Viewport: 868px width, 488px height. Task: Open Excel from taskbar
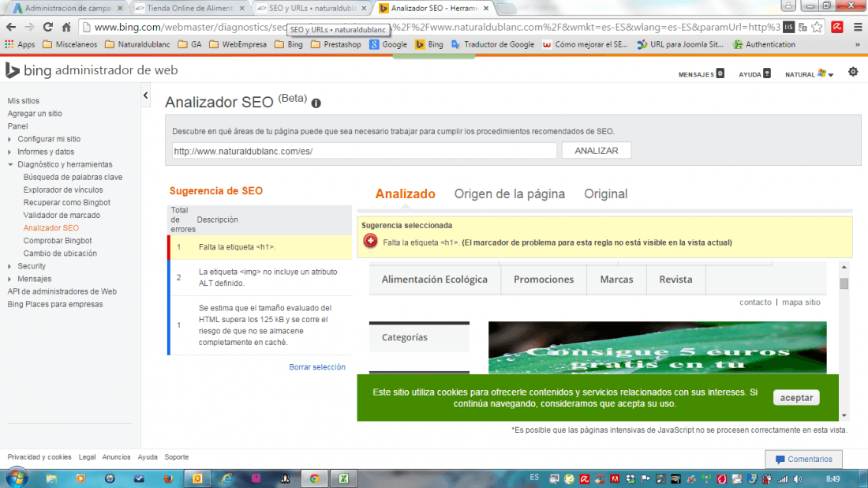(344, 479)
